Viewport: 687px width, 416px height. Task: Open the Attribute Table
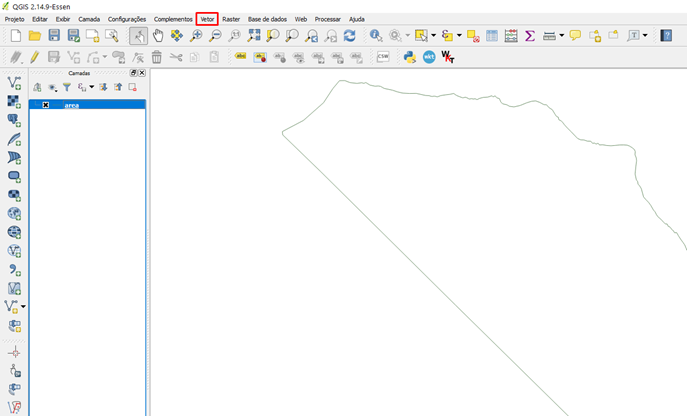point(492,36)
